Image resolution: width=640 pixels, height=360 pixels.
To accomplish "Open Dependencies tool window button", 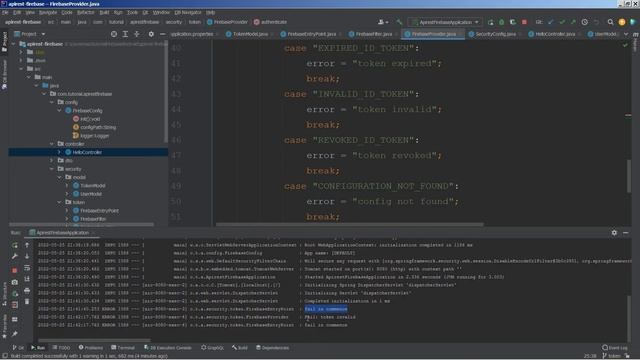I will click(272, 348).
